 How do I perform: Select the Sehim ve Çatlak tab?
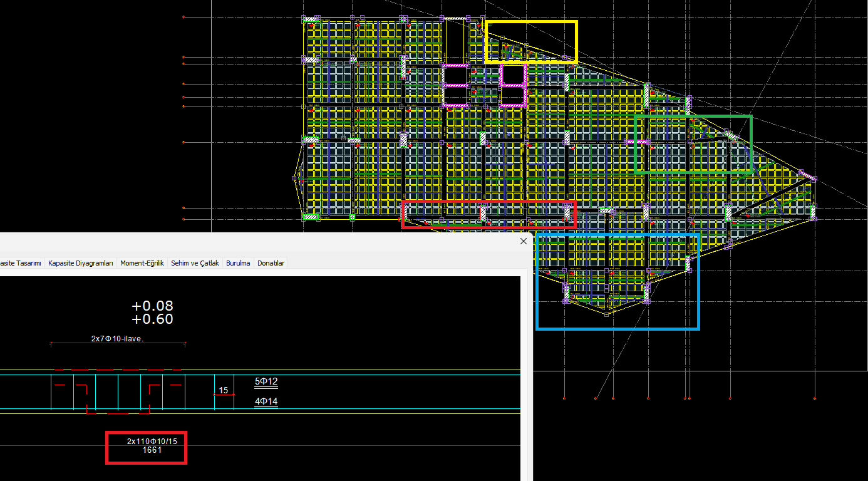[195, 263]
